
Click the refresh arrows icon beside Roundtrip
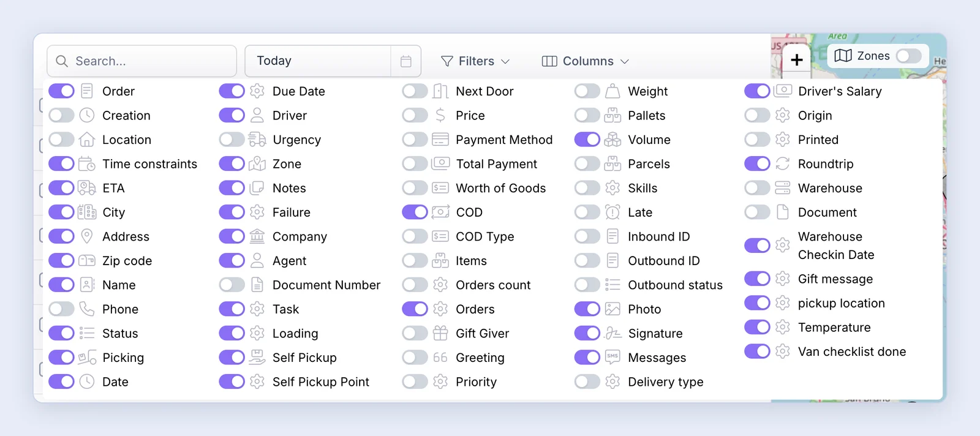783,163
